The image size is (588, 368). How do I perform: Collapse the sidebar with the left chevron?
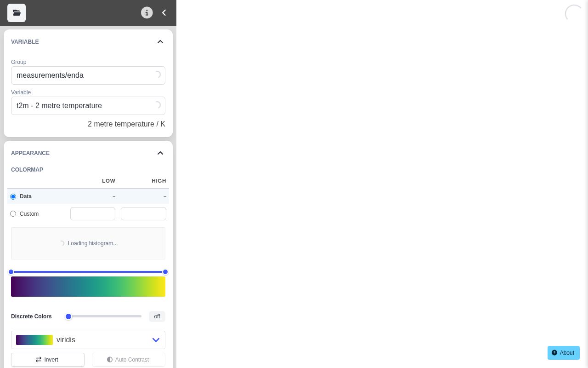coord(164,13)
